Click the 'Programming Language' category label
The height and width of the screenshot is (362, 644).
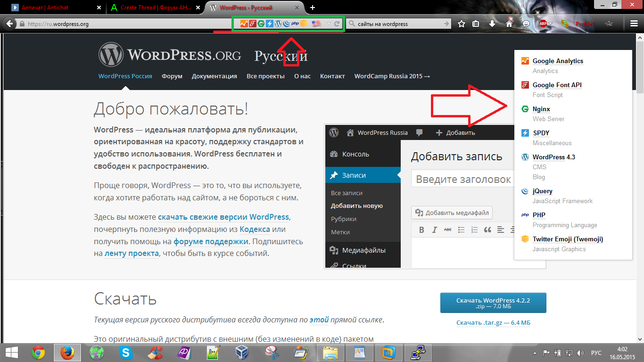click(565, 225)
